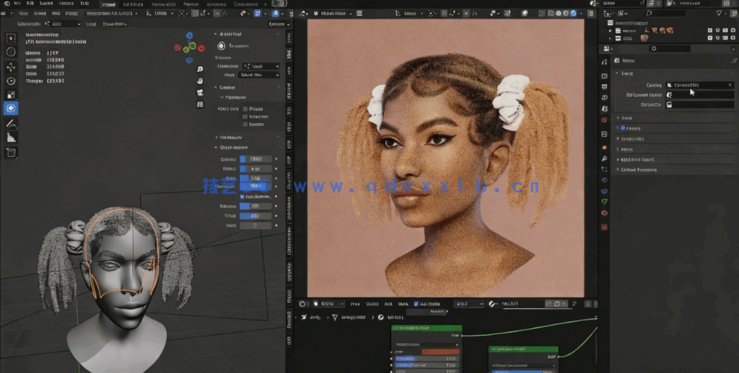Select the Select Box tool in left toolbar

(x=11, y=38)
